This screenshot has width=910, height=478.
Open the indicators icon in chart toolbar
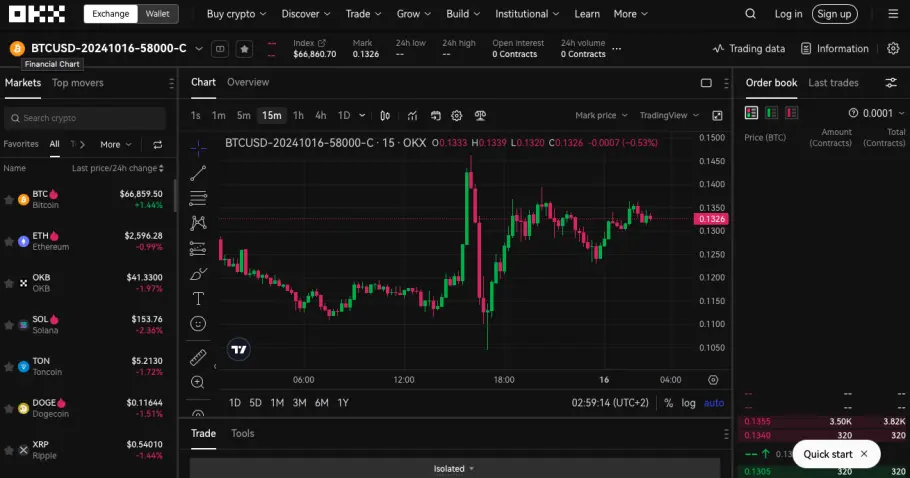click(x=412, y=115)
